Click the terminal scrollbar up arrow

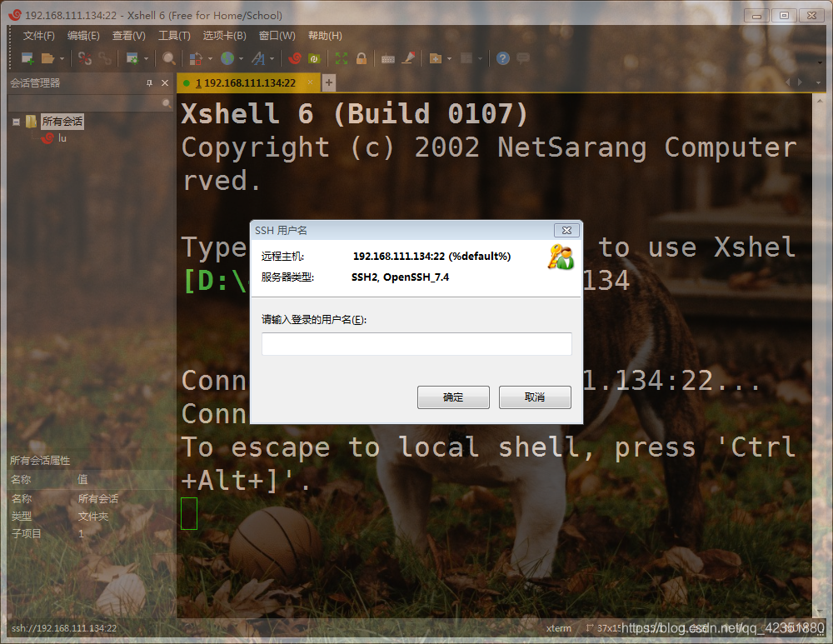pos(820,101)
